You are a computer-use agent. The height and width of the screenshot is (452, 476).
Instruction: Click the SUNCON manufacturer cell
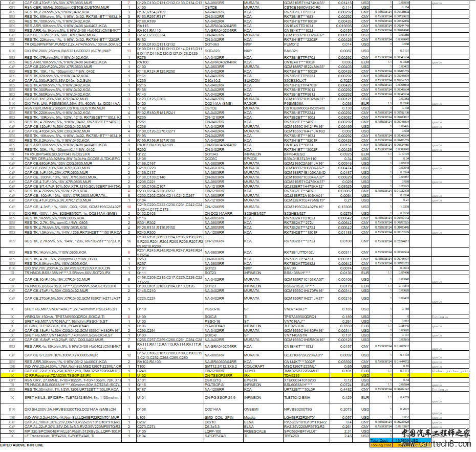click(x=263, y=80)
